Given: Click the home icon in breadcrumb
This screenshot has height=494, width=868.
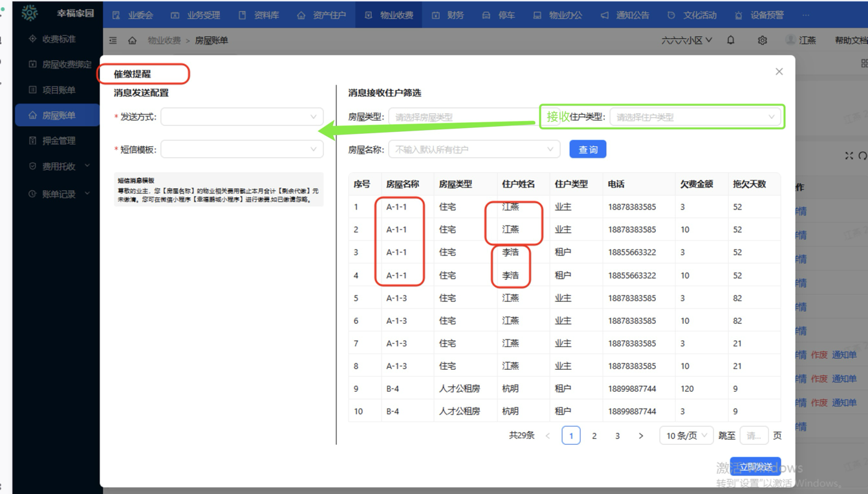Looking at the screenshot, I should [132, 40].
